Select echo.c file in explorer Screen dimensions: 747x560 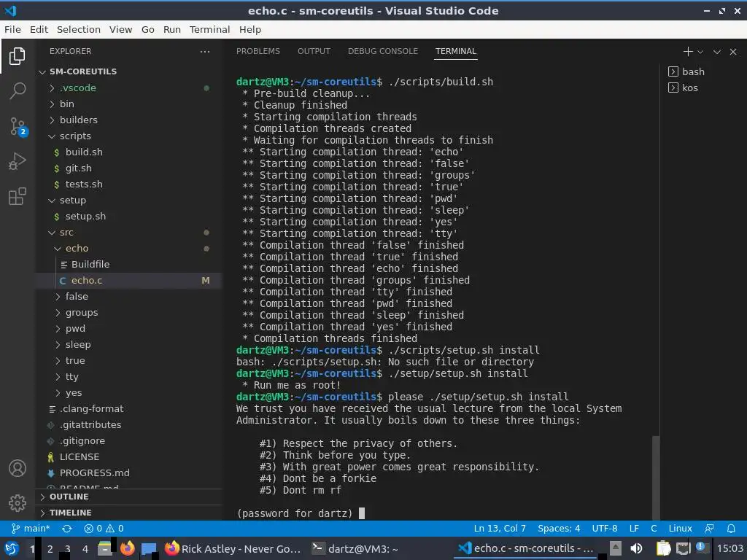tap(128, 281)
